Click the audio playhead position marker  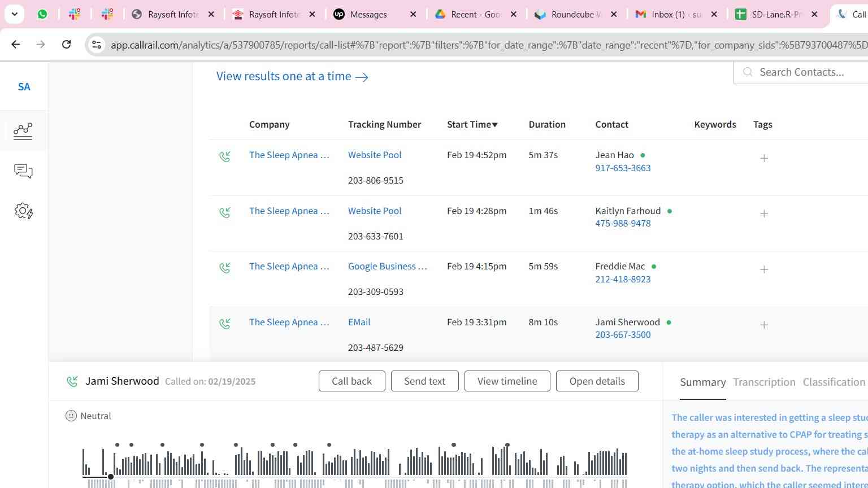pyautogui.click(x=111, y=477)
